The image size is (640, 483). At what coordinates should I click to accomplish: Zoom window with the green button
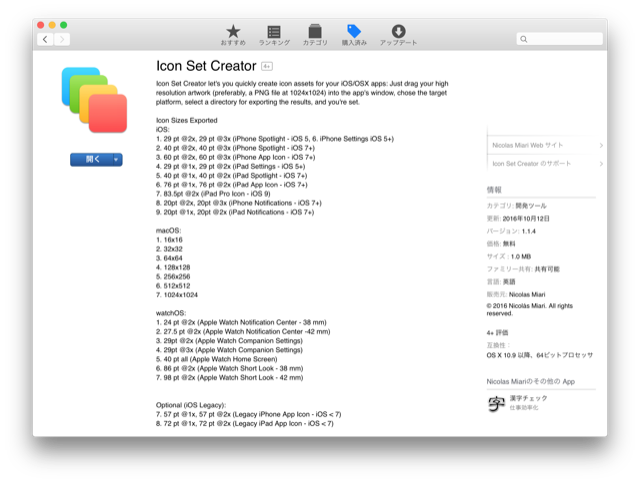click(x=64, y=25)
